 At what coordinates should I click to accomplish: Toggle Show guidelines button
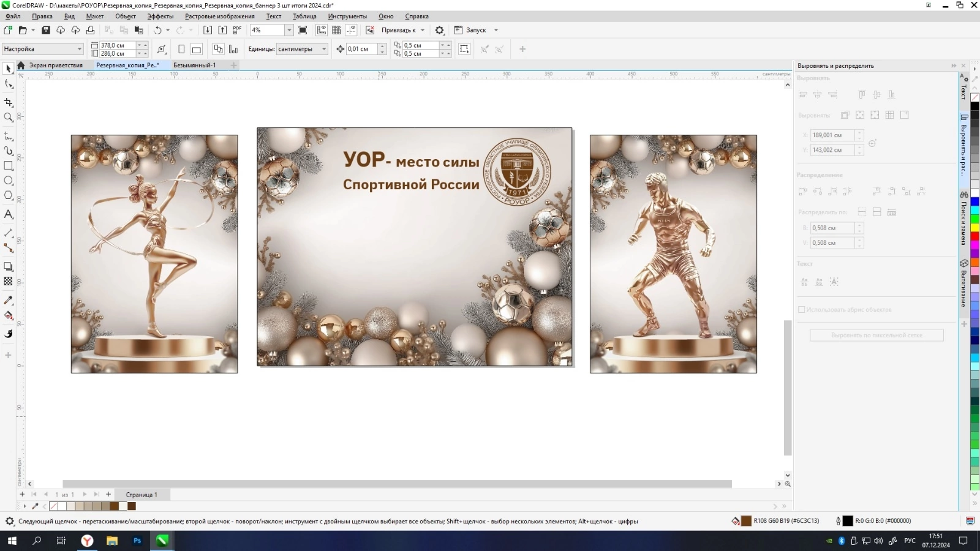coord(351,30)
